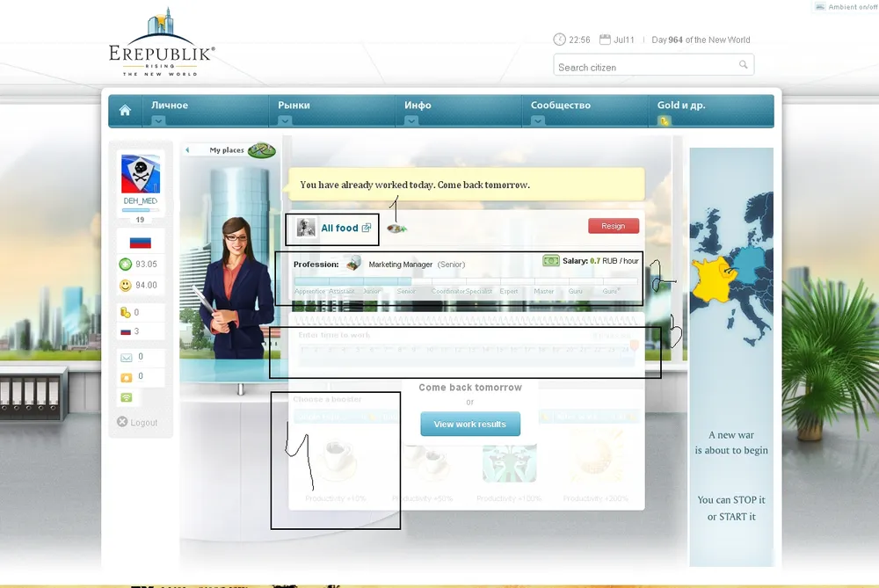879x588 pixels.
Task: Open the Рынки menu
Action: point(294,105)
